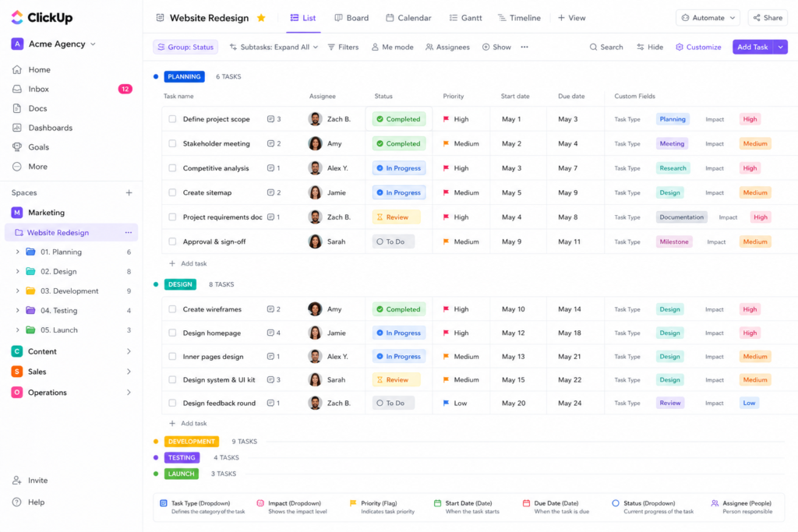The height and width of the screenshot is (532, 798).
Task: Click Zach B. avatar on Define project scope
Action: pyautogui.click(x=315, y=119)
